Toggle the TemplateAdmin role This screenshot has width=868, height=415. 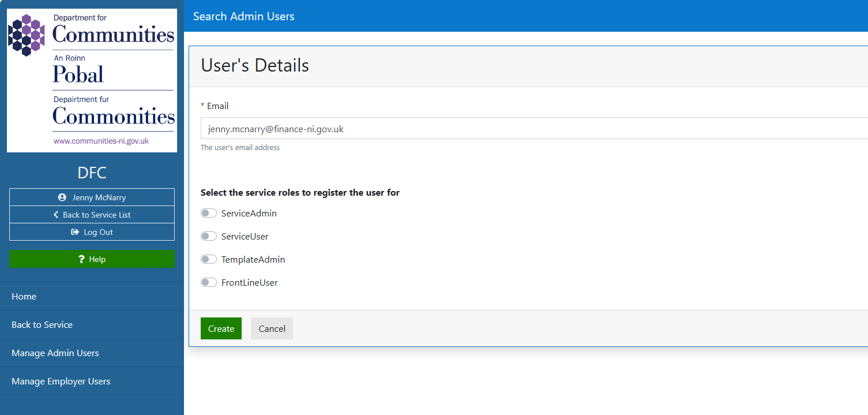(x=209, y=260)
